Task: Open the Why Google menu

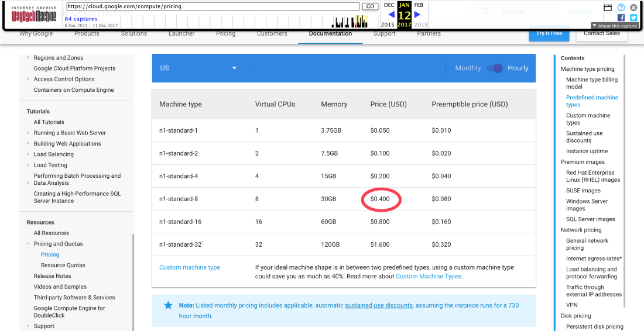Action: coord(36,34)
